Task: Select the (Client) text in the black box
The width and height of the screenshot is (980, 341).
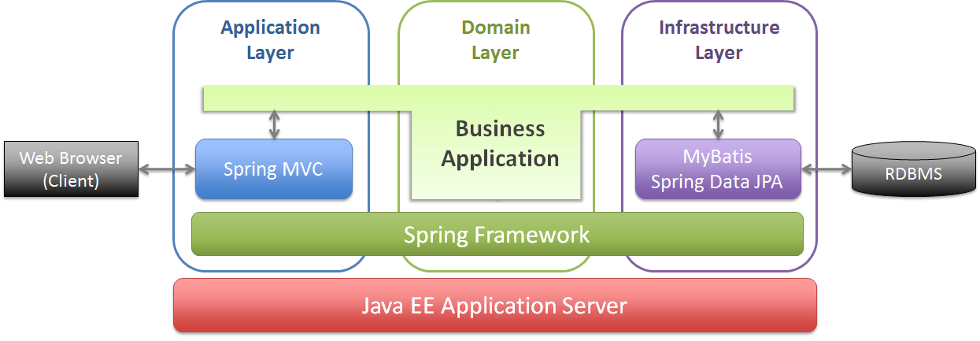Action: (71, 180)
